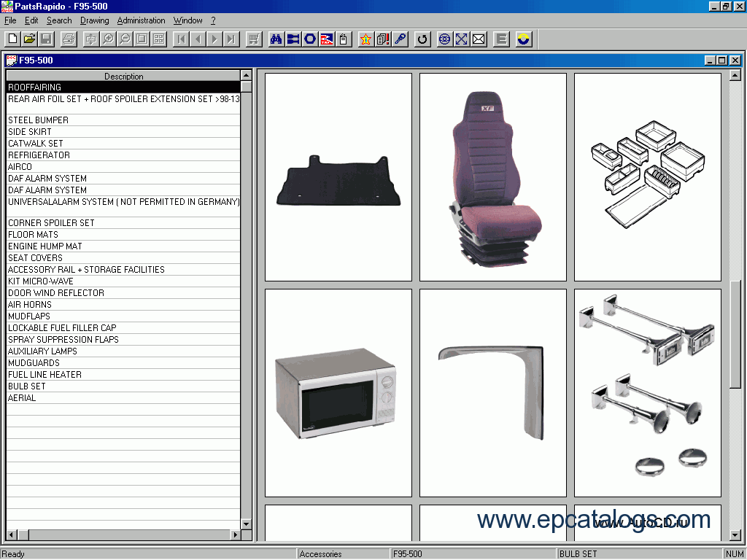Open the XF seat cover thumbnail
The height and width of the screenshot is (560, 747).
(493, 177)
